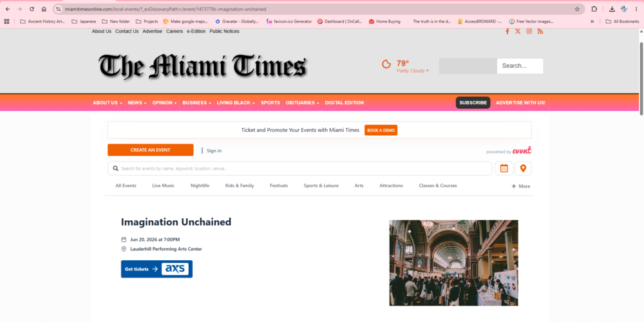The image size is (644, 322).
Task: Open the browser downloads icon
Action: coord(612,9)
